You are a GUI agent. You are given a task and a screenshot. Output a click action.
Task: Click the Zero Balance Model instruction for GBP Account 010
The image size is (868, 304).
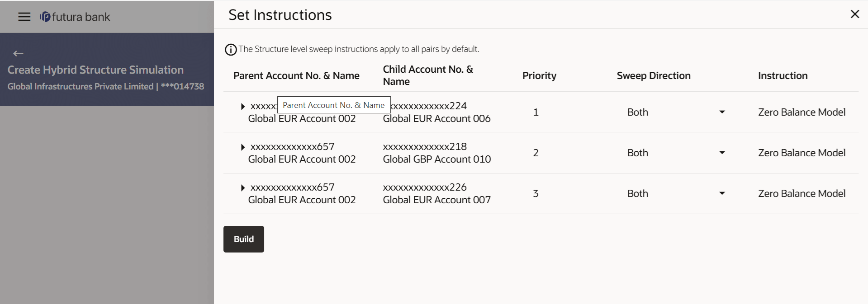801,153
